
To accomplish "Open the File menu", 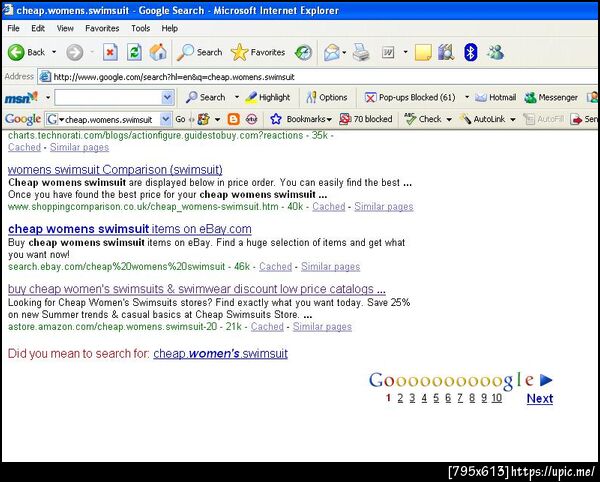I will coord(13,28).
